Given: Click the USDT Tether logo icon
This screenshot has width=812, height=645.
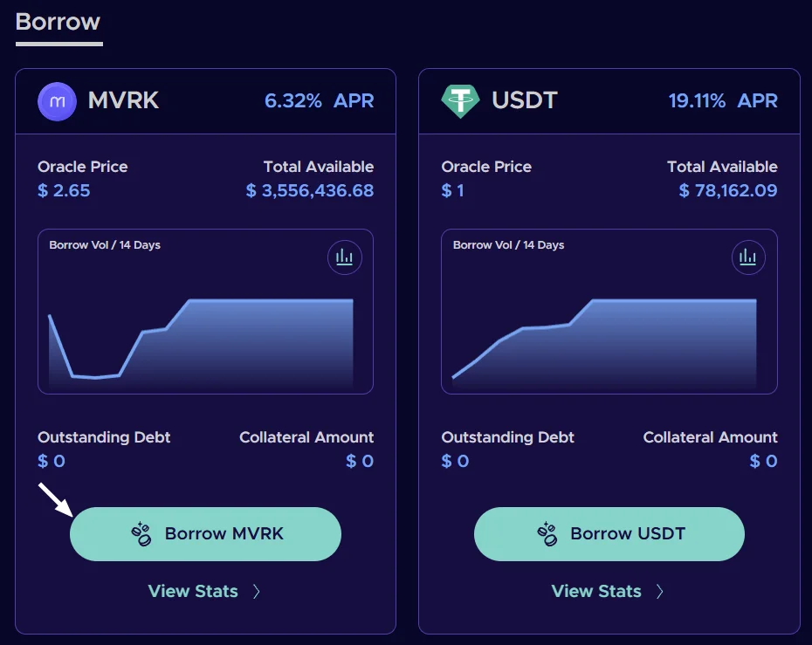Looking at the screenshot, I should (x=460, y=101).
